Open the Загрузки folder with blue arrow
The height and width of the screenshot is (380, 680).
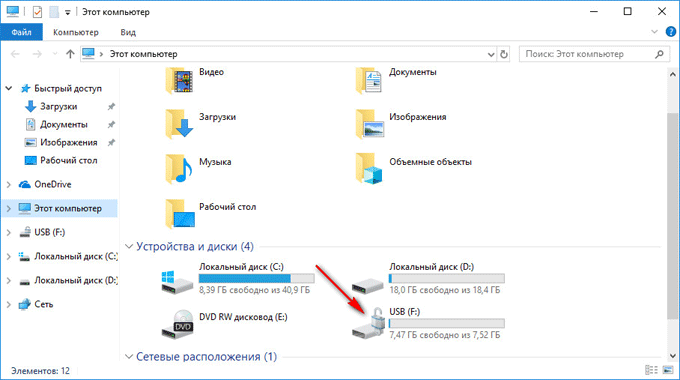(179, 124)
